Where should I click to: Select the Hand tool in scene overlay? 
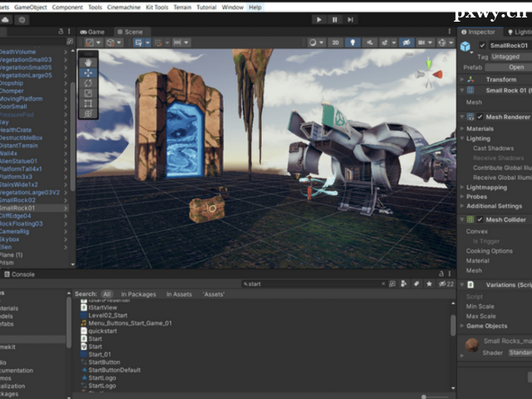(x=89, y=62)
